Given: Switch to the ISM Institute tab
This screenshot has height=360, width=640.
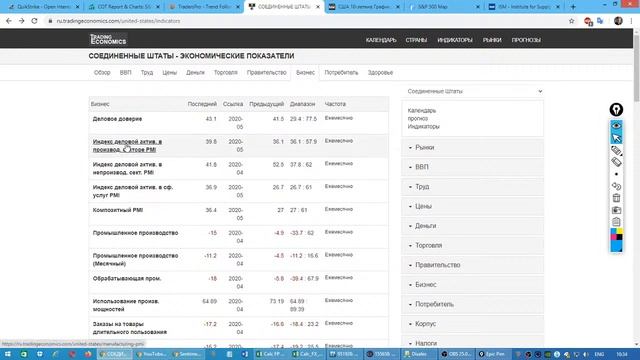Looking at the screenshot, I should [x=524, y=7].
